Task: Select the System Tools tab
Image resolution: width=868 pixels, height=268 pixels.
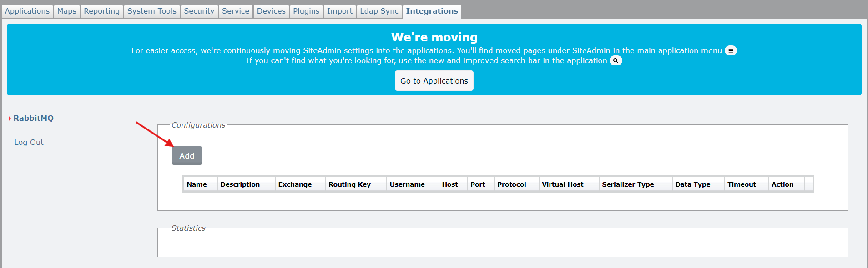Action: (x=152, y=11)
